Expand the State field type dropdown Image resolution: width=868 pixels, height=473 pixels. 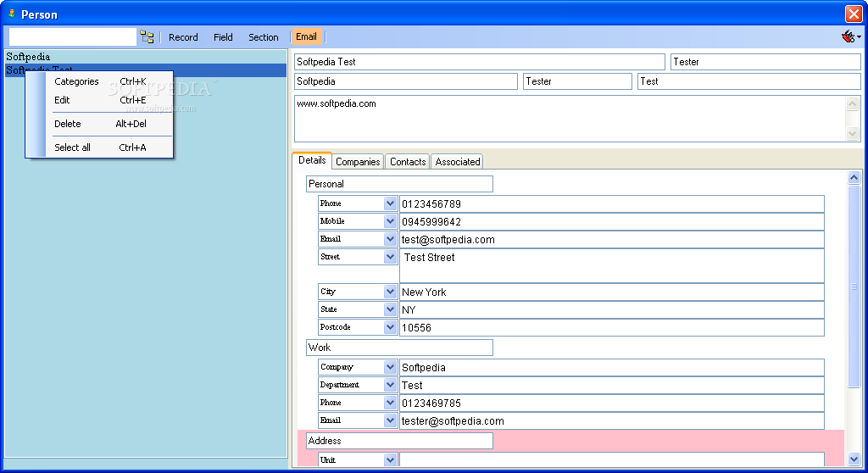coord(390,309)
